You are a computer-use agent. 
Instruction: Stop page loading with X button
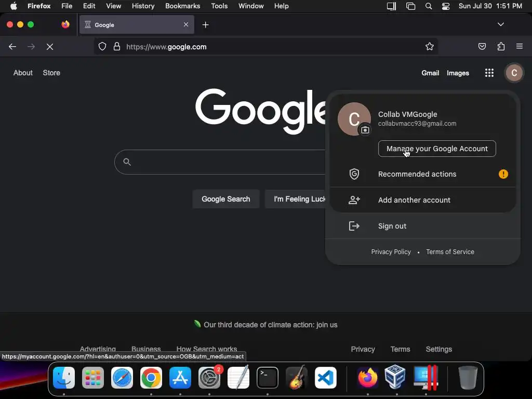coord(50,47)
